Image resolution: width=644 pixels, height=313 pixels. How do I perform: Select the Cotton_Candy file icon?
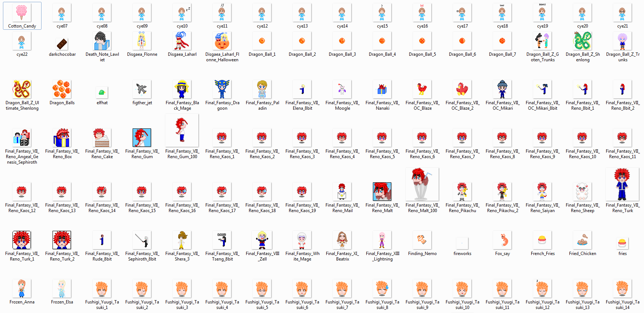coord(22,12)
